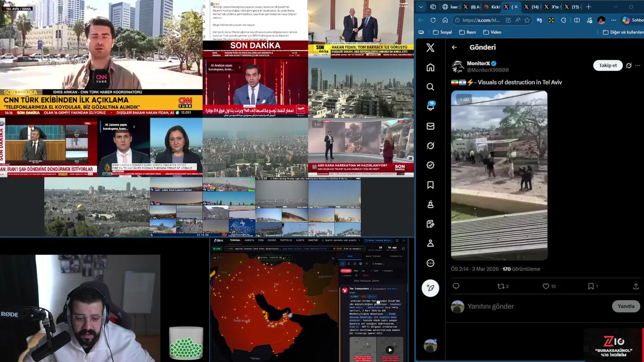Like the MonitorX post
The height and width of the screenshot is (362, 644).
coord(549,286)
